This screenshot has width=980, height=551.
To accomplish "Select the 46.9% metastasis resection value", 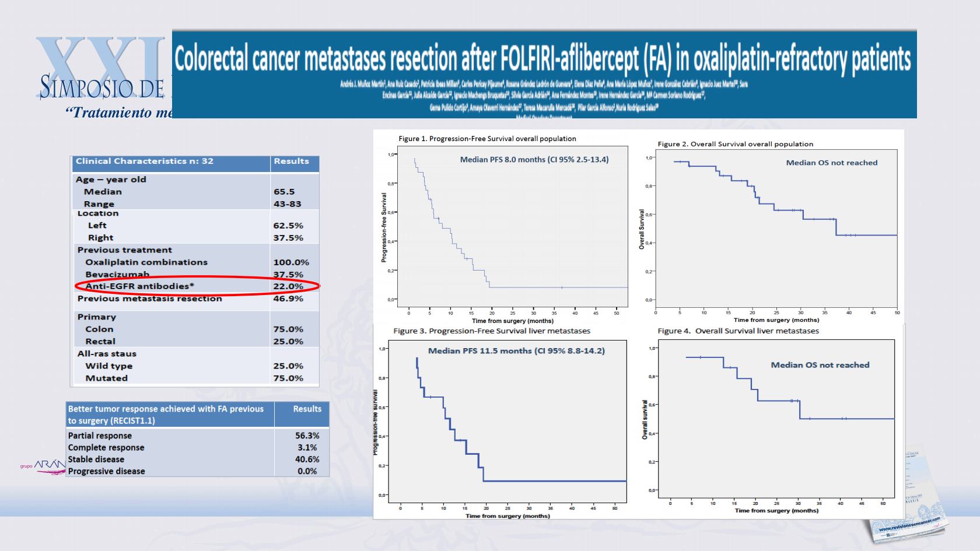I will (x=288, y=299).
